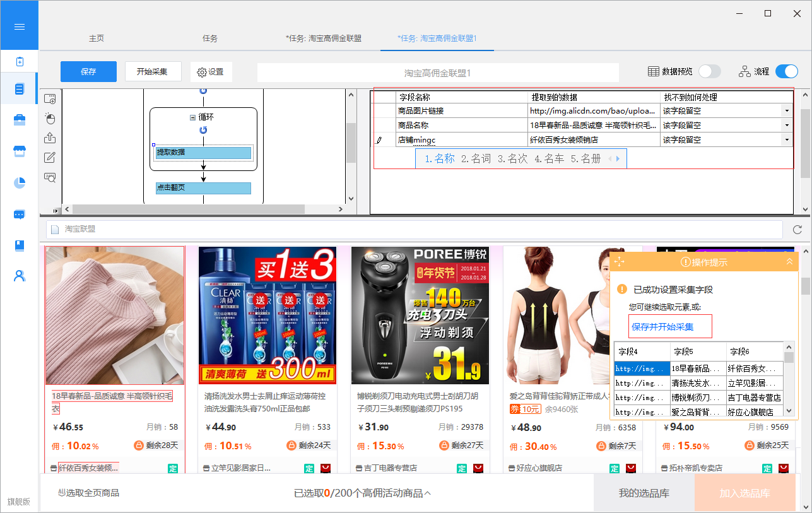Click the previous-page arrow of the IME candidate bar
812x513 pixels.
pyautogui.click(x=610, y=159)
